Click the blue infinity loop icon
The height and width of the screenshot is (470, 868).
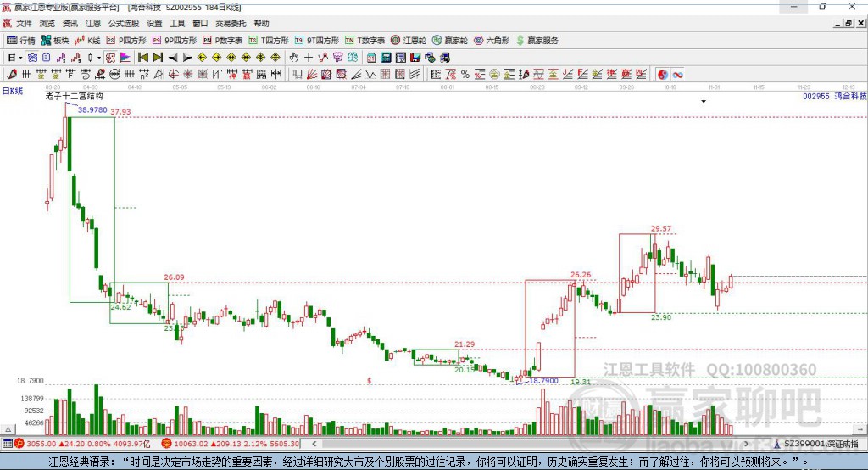coord(677,75)
